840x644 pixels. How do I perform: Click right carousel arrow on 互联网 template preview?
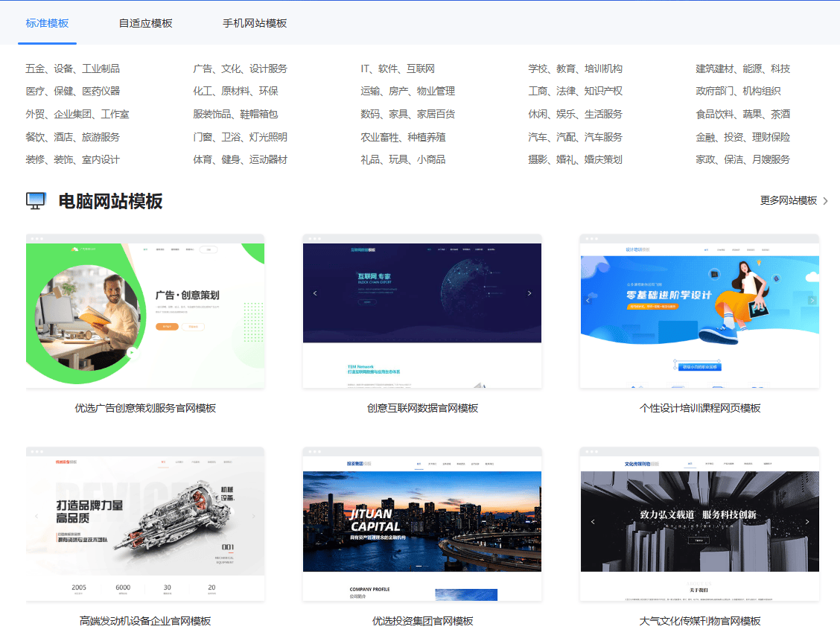(x=529, y=293)
